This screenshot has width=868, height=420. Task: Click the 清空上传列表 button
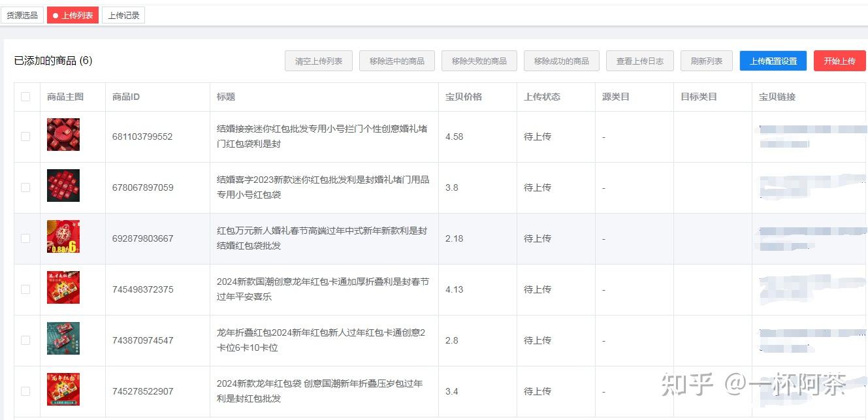pos(318,60)
